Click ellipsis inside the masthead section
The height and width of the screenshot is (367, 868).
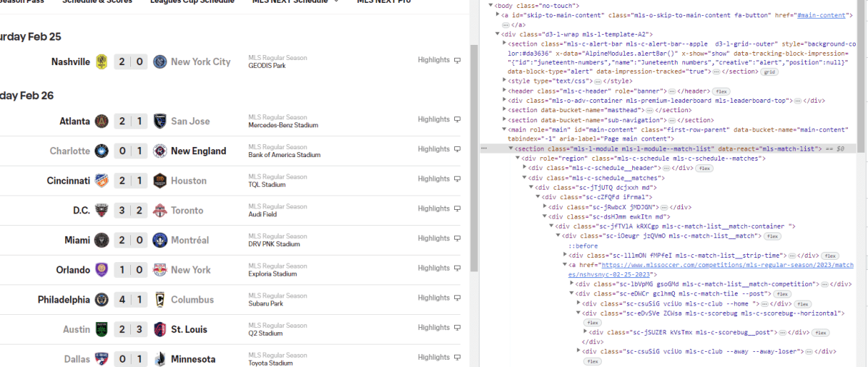click(x=650, y=110)
